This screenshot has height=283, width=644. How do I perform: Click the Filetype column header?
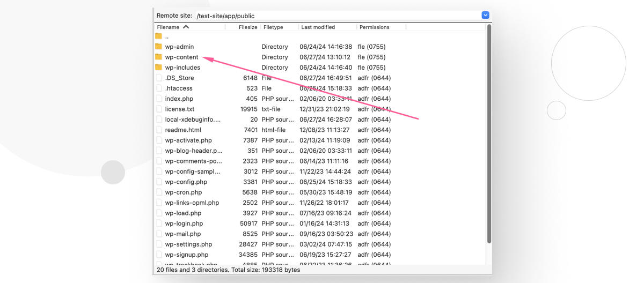tap(273, 27)
